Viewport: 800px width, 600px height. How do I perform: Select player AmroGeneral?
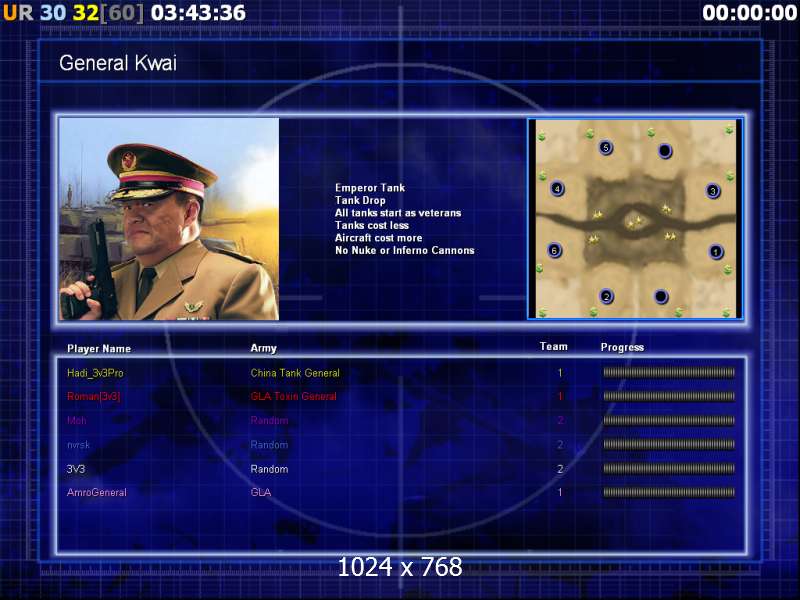tap(96, 492)
